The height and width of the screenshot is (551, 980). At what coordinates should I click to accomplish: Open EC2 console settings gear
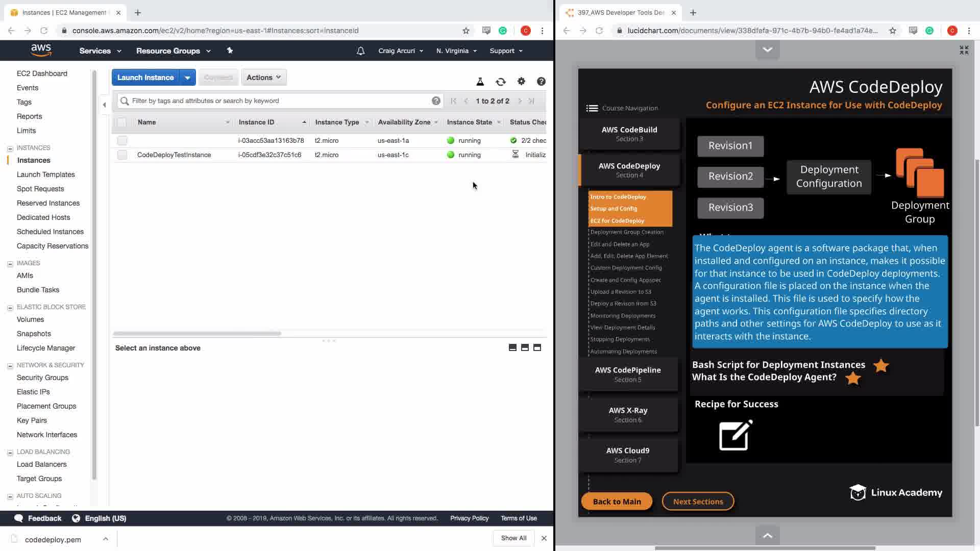pyautogui.click(x=521, y=81)
